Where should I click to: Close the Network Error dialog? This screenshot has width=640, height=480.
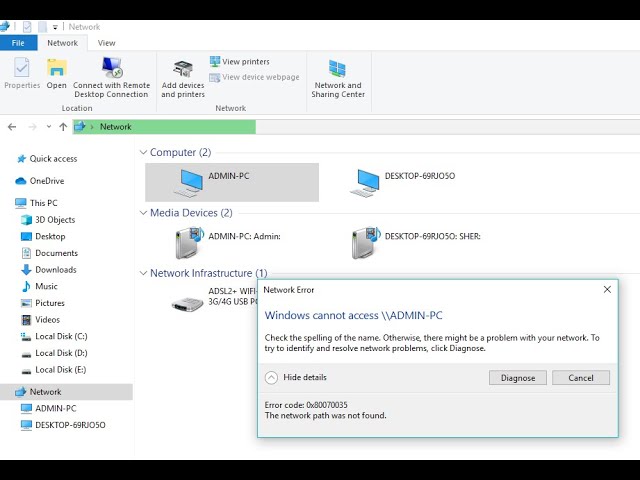(x=607, y=289)
